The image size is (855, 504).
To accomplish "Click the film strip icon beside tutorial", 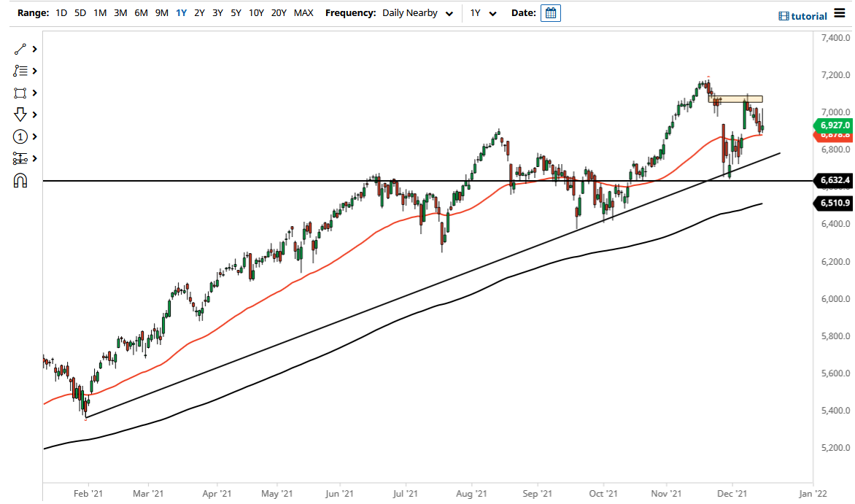I will [x=784, y=15].
